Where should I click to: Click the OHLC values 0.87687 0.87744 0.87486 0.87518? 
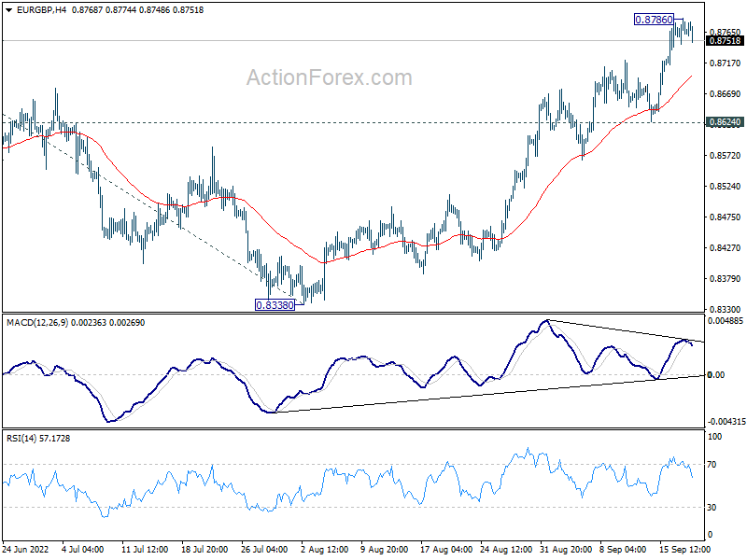137,10
